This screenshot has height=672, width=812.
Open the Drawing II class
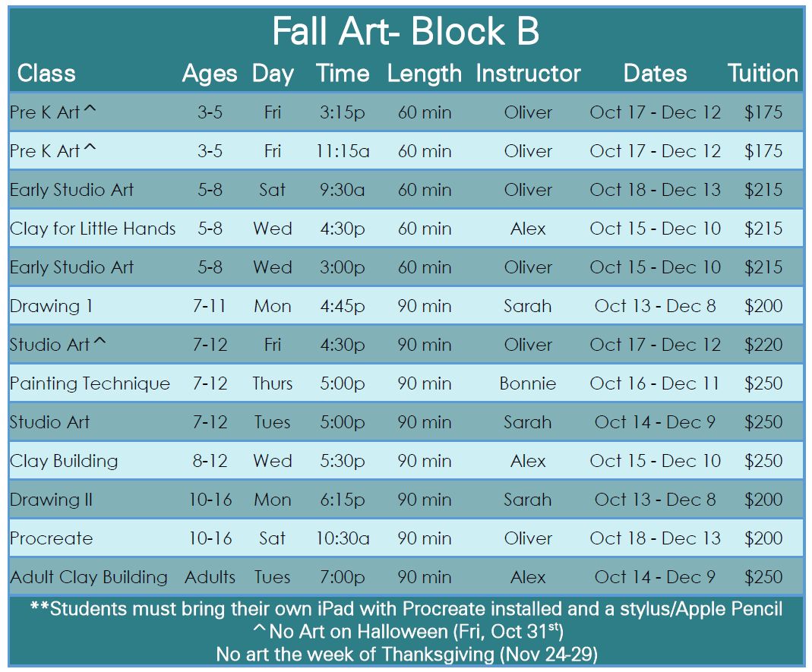coord(52,500)
